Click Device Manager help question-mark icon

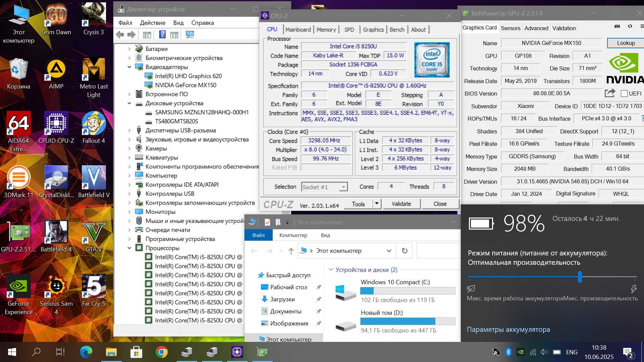(162, 35)
